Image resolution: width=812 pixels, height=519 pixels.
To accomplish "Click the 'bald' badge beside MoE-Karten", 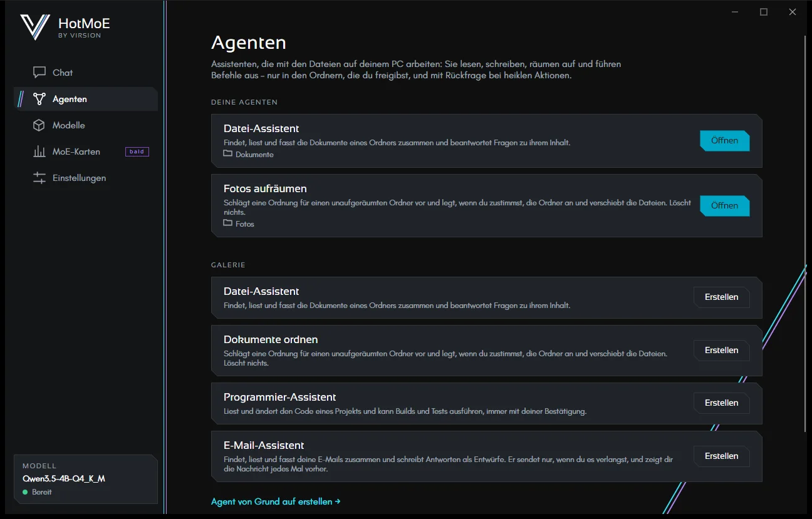I will [137, 152].
